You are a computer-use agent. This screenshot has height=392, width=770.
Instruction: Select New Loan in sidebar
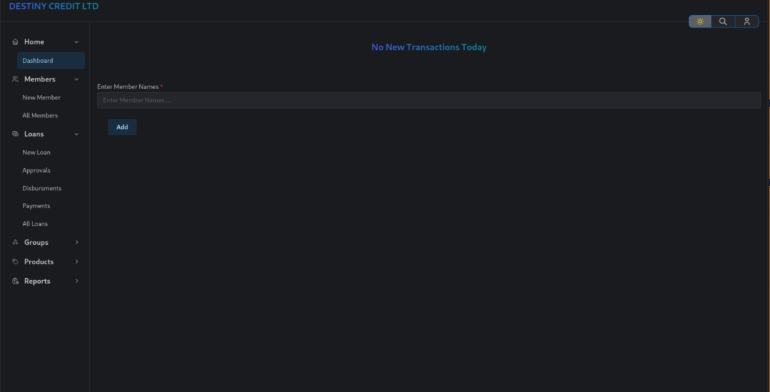point(36,152)
